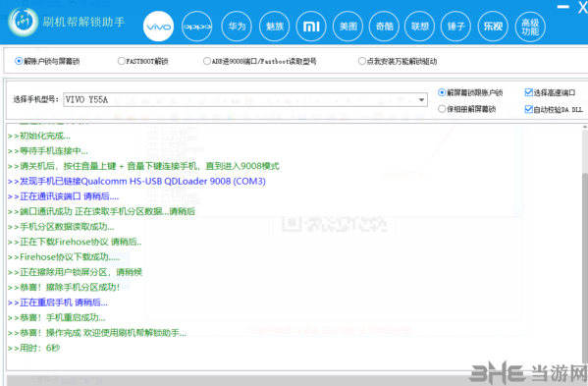Toggle 自动校验DA DLL checkbox
Image resolution: width=588 pixels, height=386 pixels.
[x=554, y=109]
